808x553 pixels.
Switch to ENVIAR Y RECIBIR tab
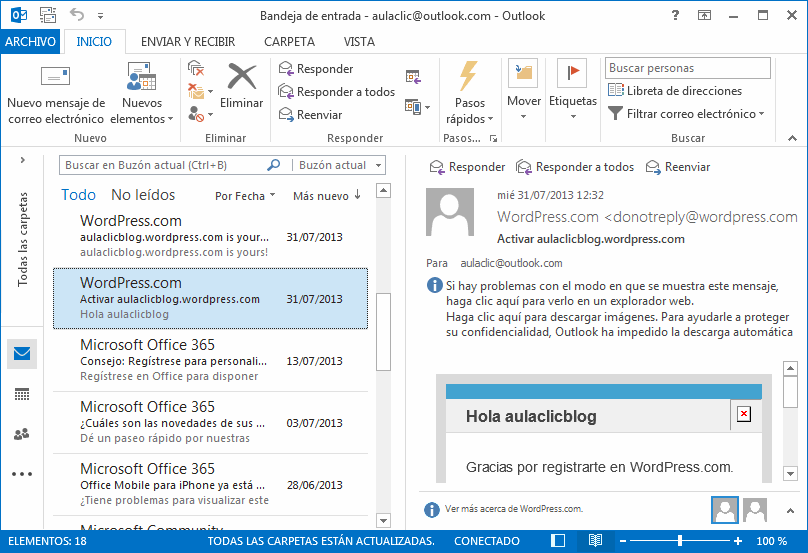click(x=188, y=42)
